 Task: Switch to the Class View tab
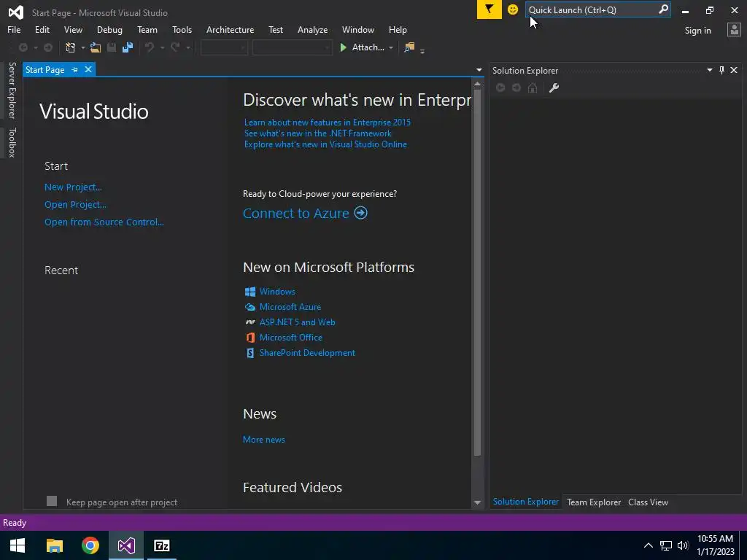(648, 502)
